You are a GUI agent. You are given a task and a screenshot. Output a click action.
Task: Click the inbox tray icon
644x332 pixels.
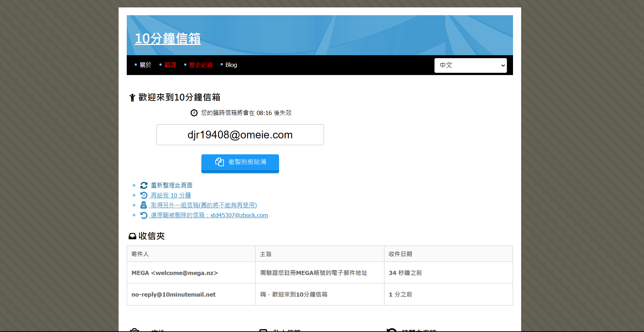[132, 236]
